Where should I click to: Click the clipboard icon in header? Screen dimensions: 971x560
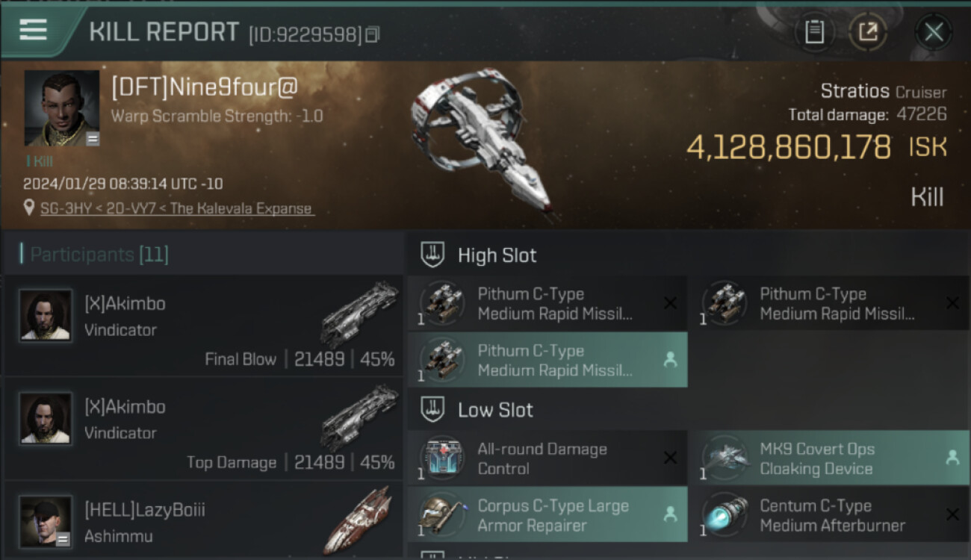pos(814,32)
